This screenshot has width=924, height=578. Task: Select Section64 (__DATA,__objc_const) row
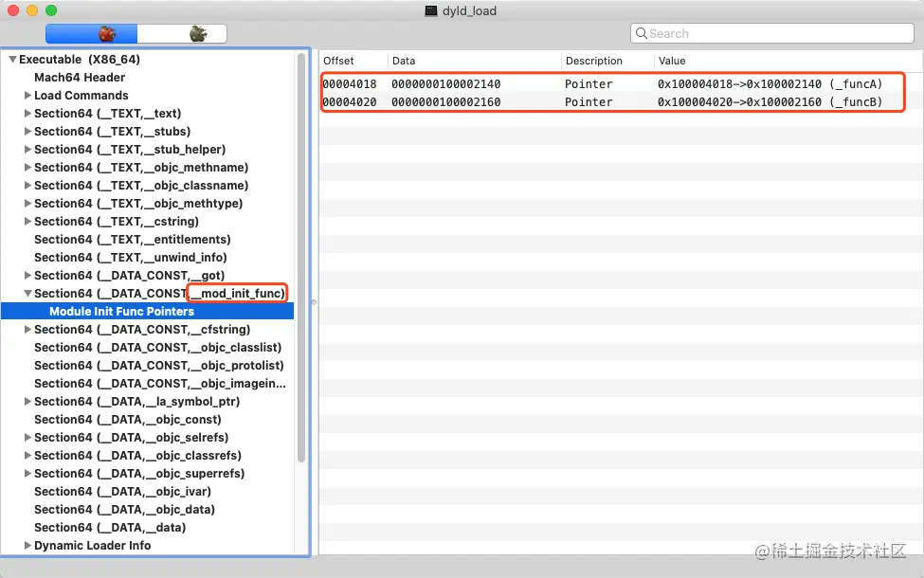click(x=147, y=420)
